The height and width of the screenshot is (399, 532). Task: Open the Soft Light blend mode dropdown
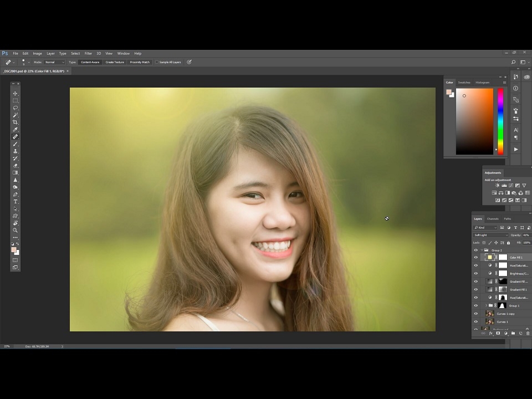pos(490,235)
